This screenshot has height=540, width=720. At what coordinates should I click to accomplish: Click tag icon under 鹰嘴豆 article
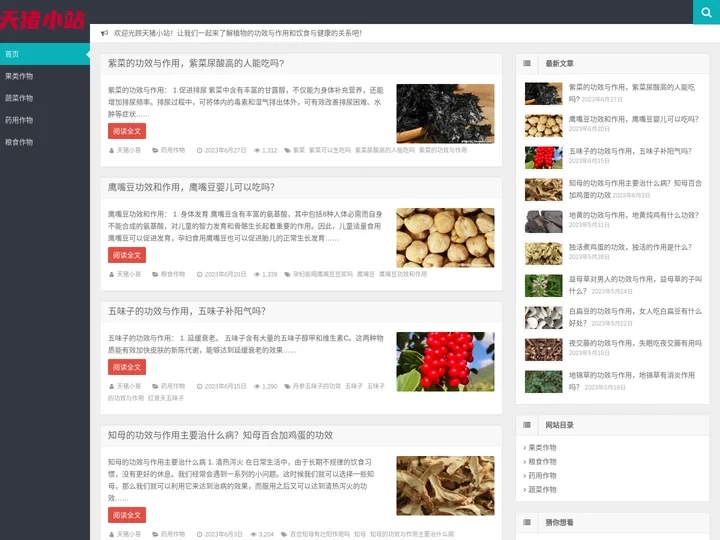287,274
